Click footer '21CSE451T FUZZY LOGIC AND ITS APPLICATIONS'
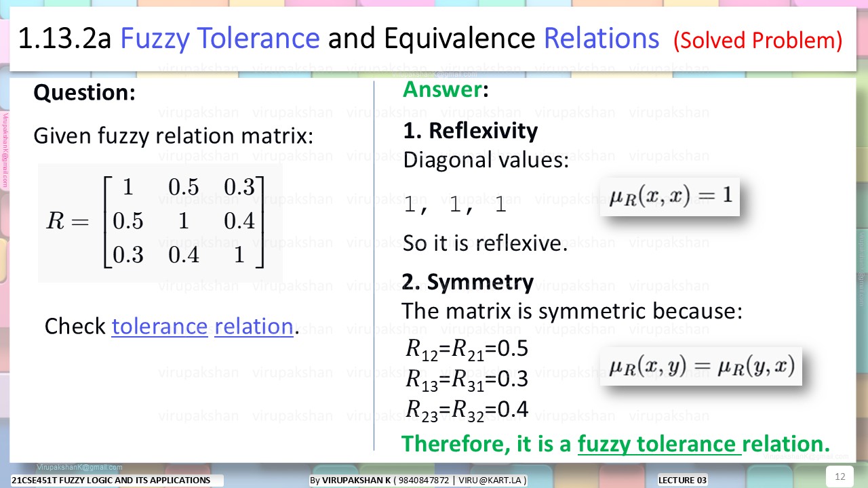Image resolution: width=868 pixels, height=488 pixels. pyautogui.click(x=111, y=481)
